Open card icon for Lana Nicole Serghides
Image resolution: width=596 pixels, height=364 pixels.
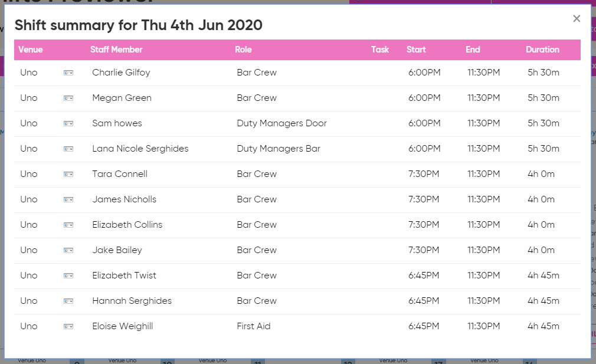[x=68, y=149]
